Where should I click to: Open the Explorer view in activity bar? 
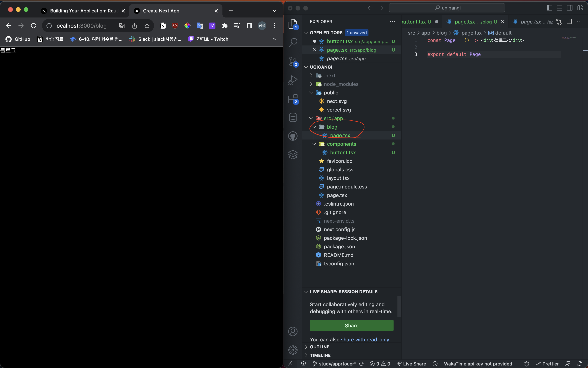293,24
